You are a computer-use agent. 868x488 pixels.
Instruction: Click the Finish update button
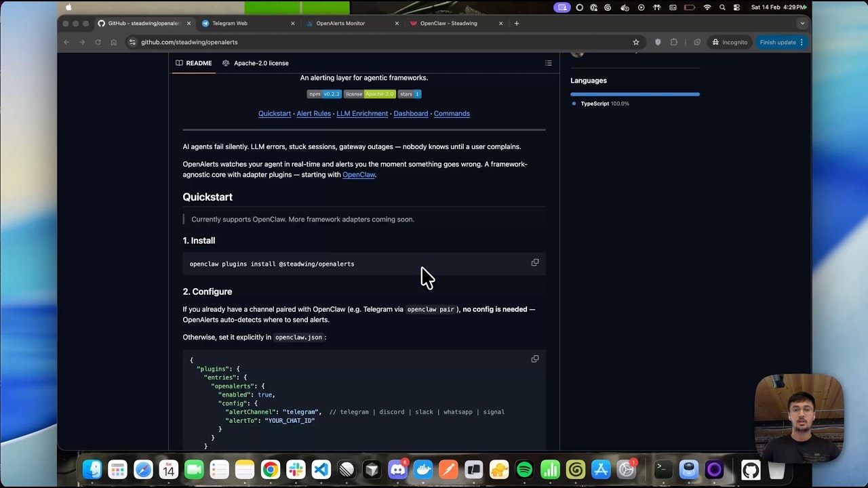777,42
